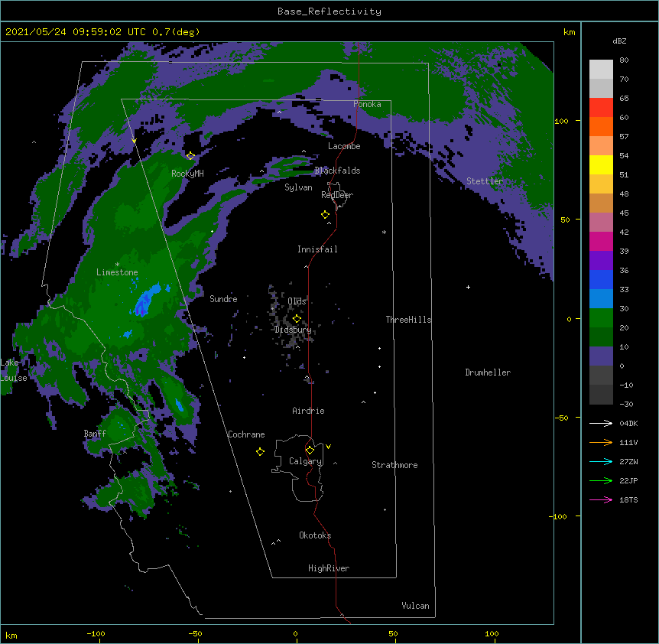Click the Ponoka label
This screenshot has width=659, height=644.
(367, 104)
